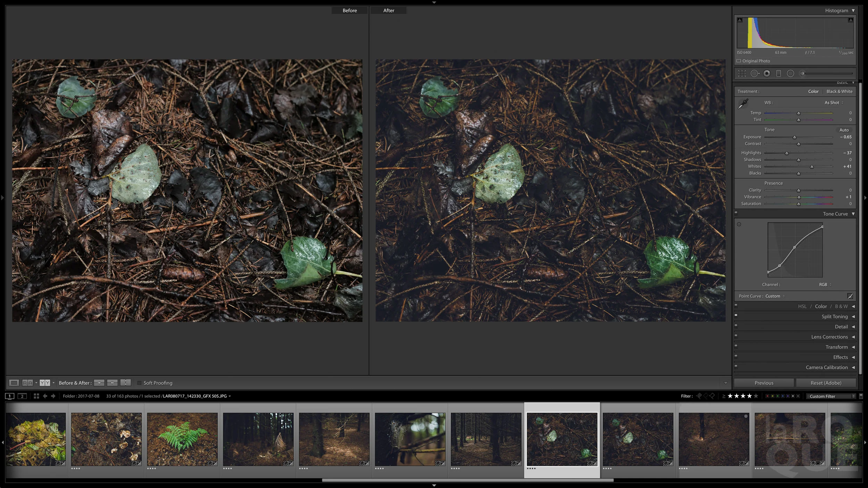Open Grid view from filmstrip bar
Screen dimensions: 868x488
pos(36,396)
